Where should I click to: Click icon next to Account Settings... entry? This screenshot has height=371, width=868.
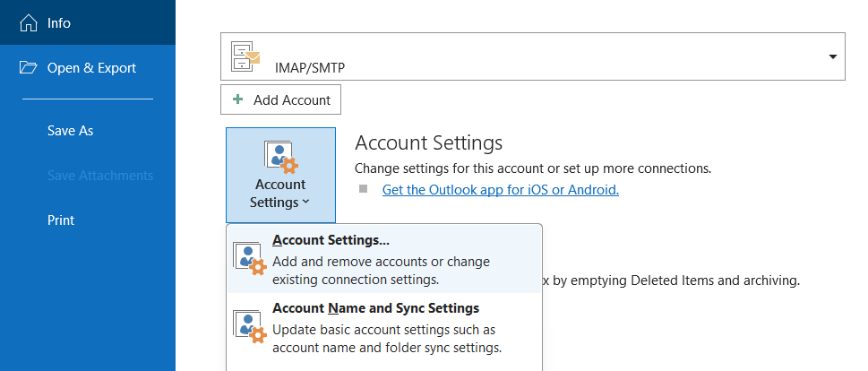point(250,259)
